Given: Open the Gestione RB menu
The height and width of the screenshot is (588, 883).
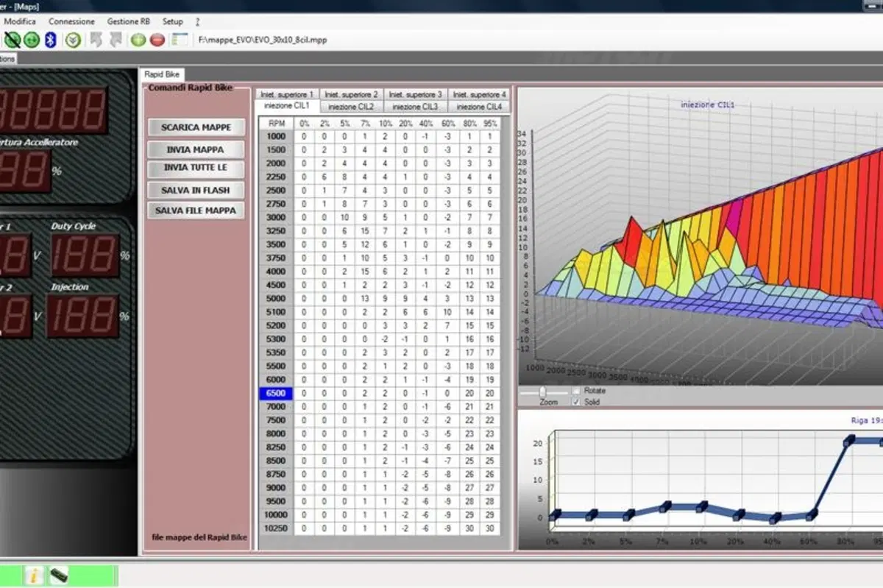Looking at the screenshot, I should [x=128, y=21].
